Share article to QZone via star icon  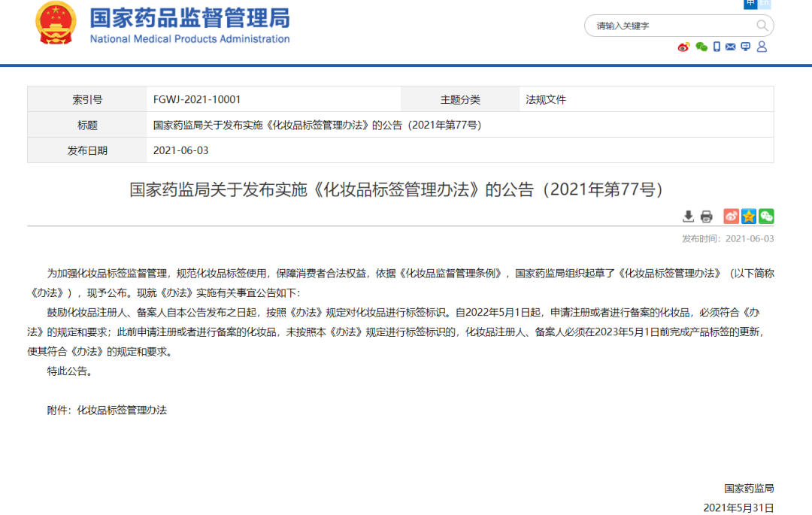click(x=749, y=217)
